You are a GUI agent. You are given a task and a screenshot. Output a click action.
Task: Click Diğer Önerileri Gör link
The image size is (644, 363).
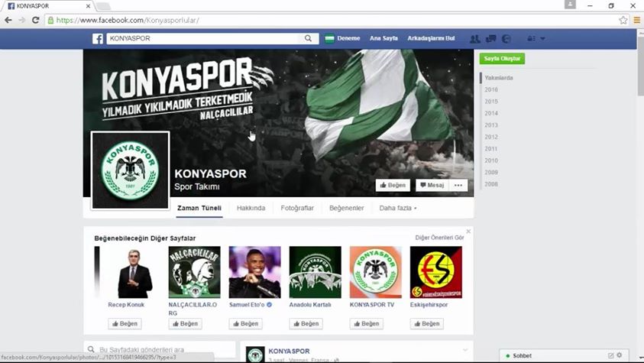coord(439,238)
